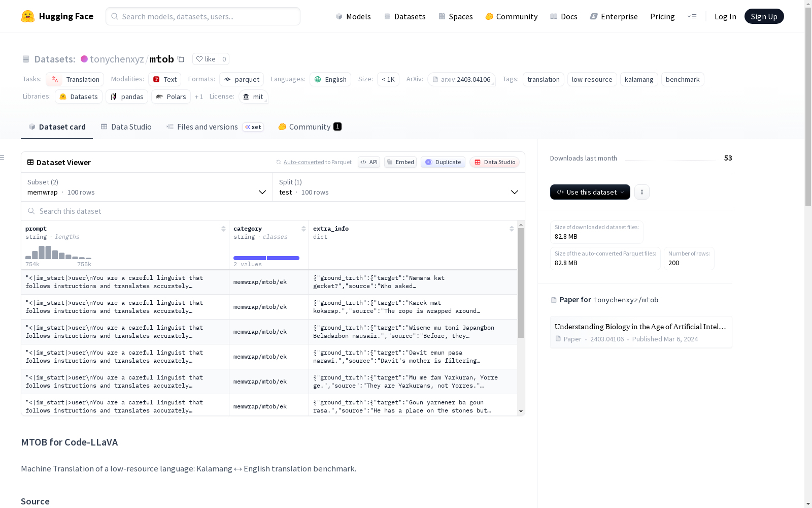Screen dimensions: 812x508
Task: Click the mit license tag
Action: pos(253,97)
